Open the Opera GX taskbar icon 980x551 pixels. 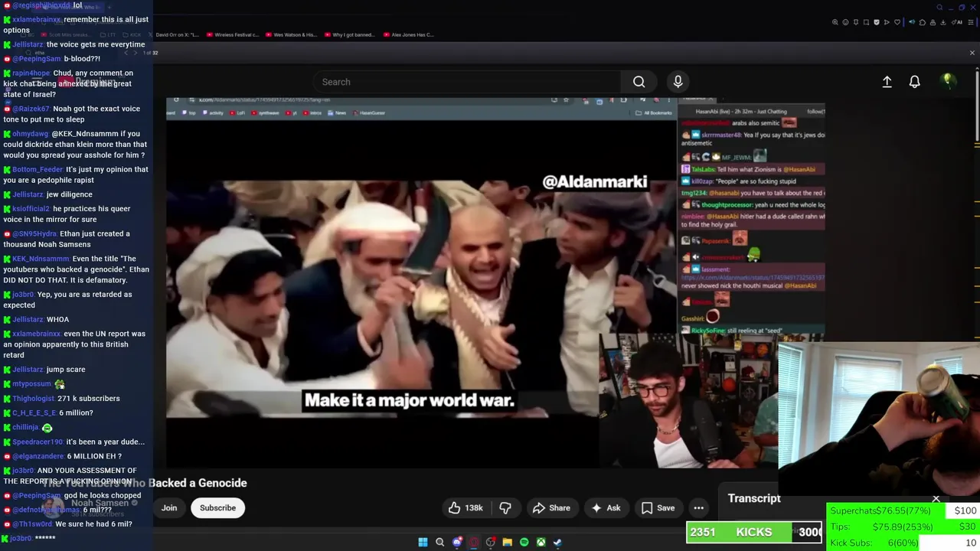[x=474, y=543]
